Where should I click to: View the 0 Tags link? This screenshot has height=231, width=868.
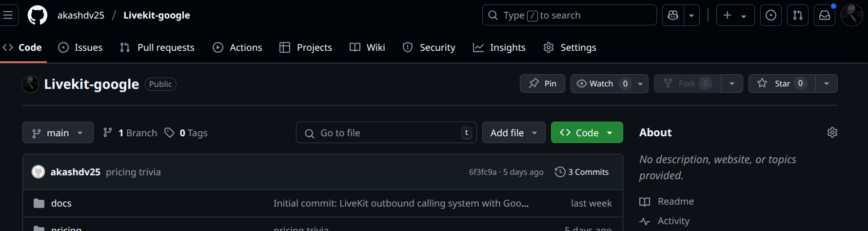pyautogui.click(x=186, y=133)
